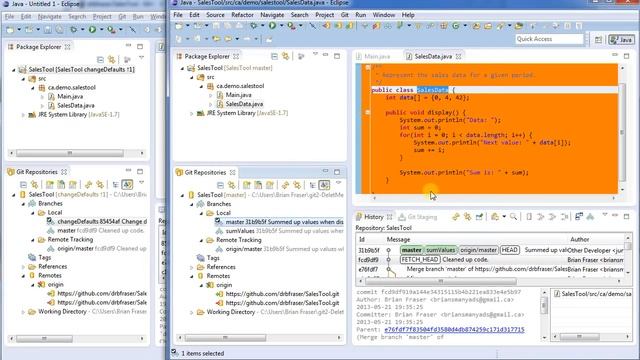Viewport: 640px width, 360px height.
Task: Open front Git Repositories view menu triangle
Action: [338, 183]
